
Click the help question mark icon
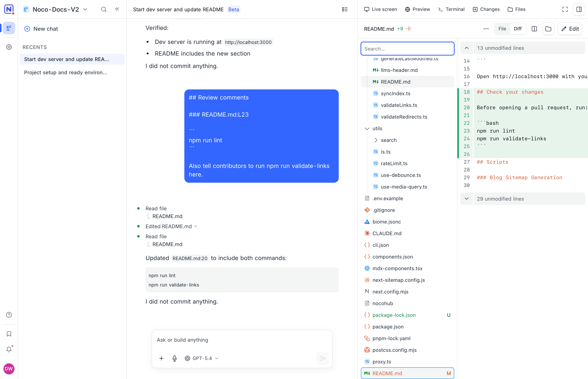(9, 315)
